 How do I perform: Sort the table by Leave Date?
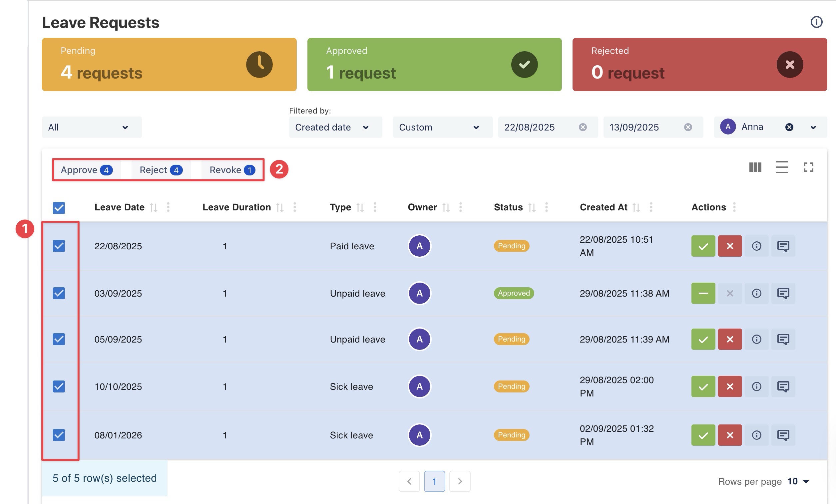point(154,207)
